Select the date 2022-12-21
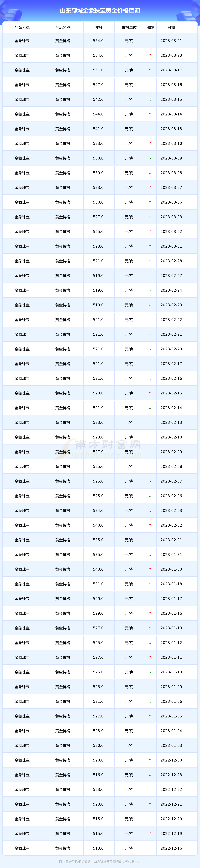Viewport: 200px width, 868px height. click(x=171, y=804)
